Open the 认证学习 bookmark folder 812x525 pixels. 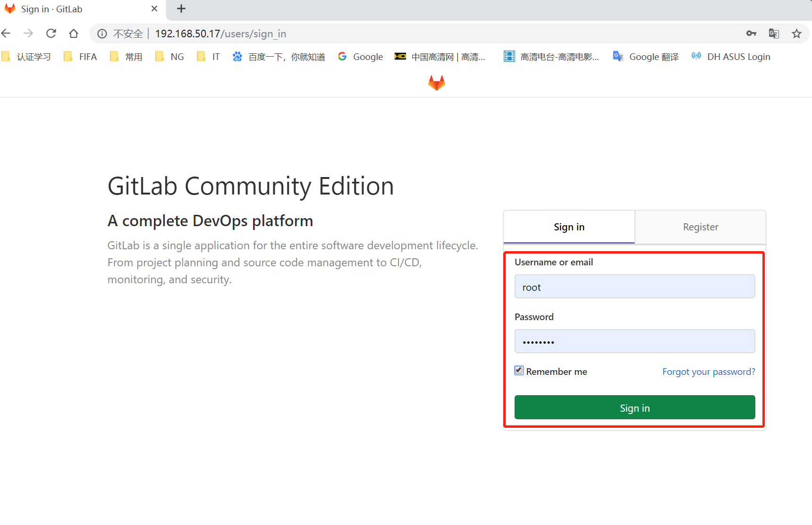(x=26, y=57)
